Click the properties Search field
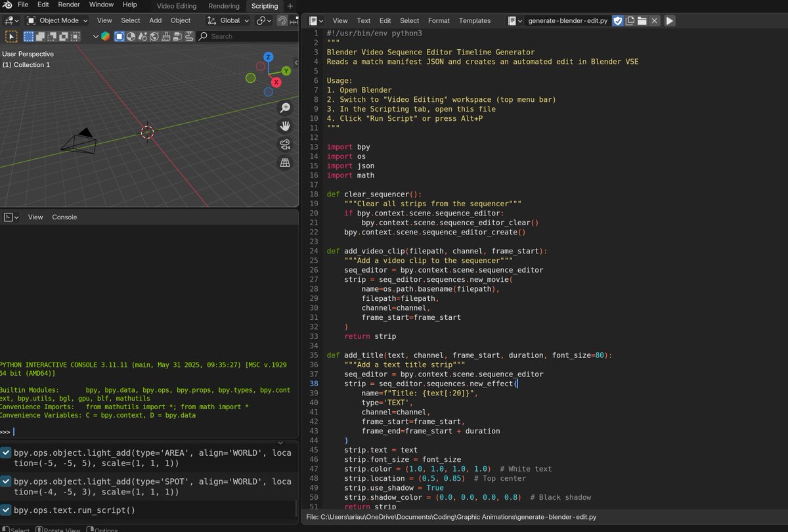The width and height of the screenshot is (788, 532). pos(247,37)
